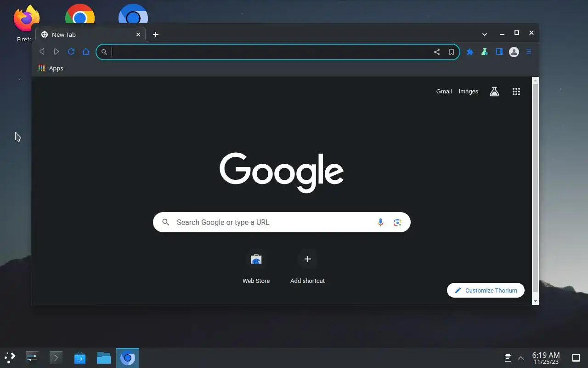The width and height of the screenshot is (588, 368).
Task: Click the page scrollbar up arrow
Action: 535,80
